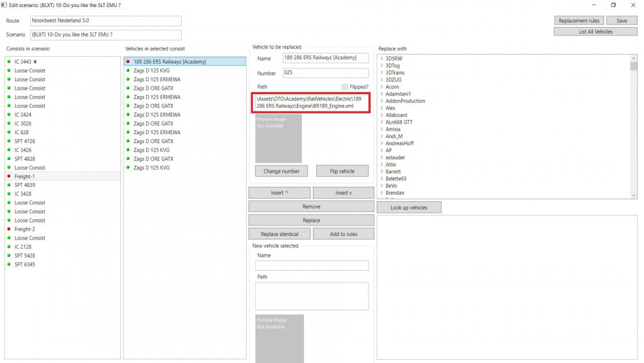Expand the AddonProduction tree entry

[x=382, y=101]
